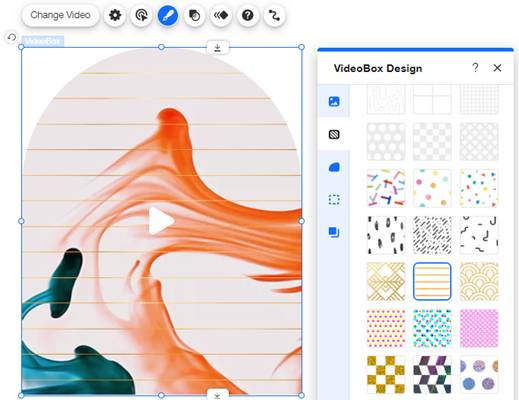The width and height of the screenshot is (519, 400).
Task: Select the pink crosshatch pattern
Action: click(x=479, y=328)
